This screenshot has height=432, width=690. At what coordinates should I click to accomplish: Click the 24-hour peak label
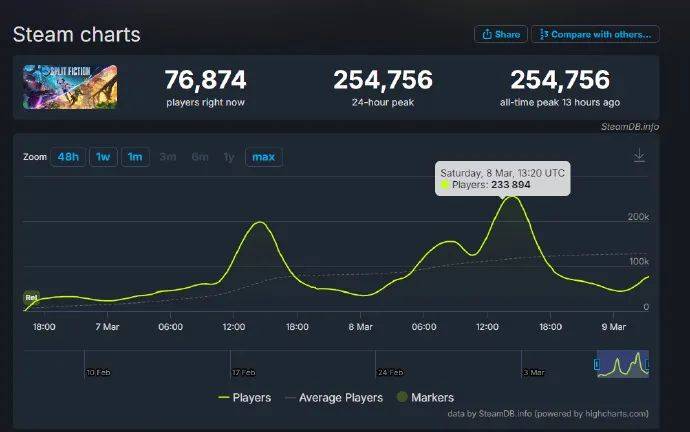coord(383,103)
